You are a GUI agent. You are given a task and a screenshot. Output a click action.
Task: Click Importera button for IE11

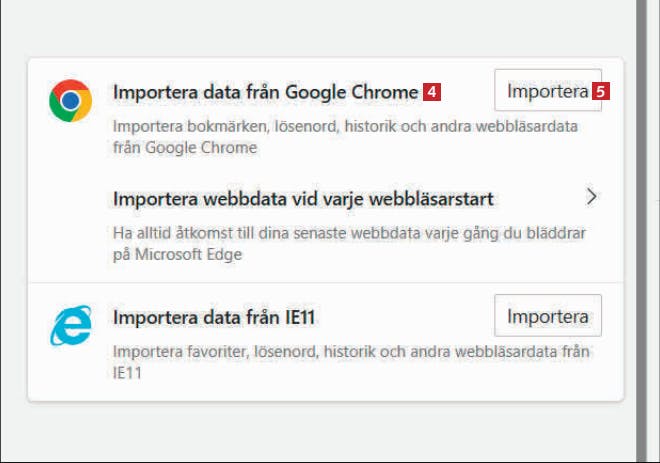(x=548, y=315)
